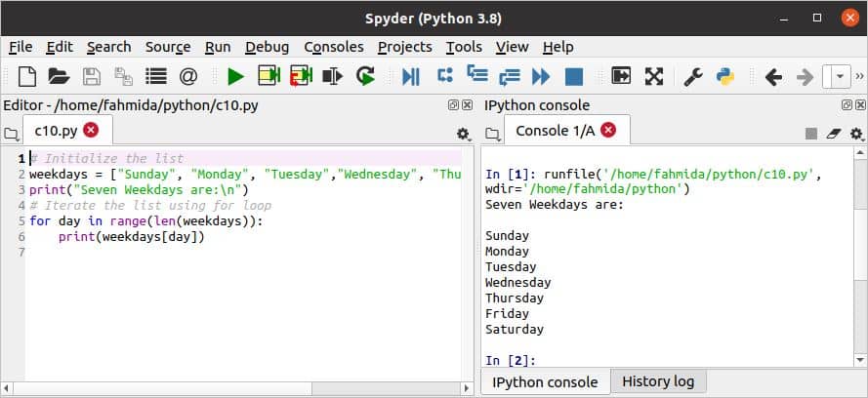The image size is (868, 398).
Task: Open a file using the folder icon
Action: pyautogui.click(x=59, y=76)
